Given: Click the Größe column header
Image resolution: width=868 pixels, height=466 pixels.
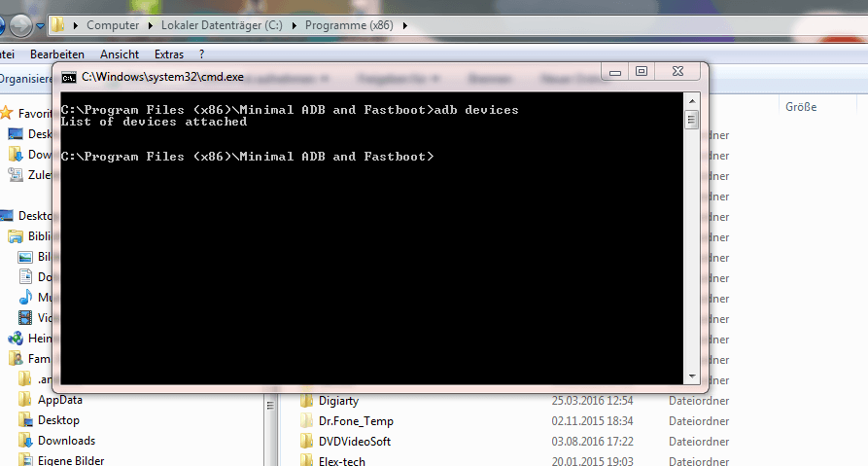Looking at the screenshot, I should click(x=801, y=107).
